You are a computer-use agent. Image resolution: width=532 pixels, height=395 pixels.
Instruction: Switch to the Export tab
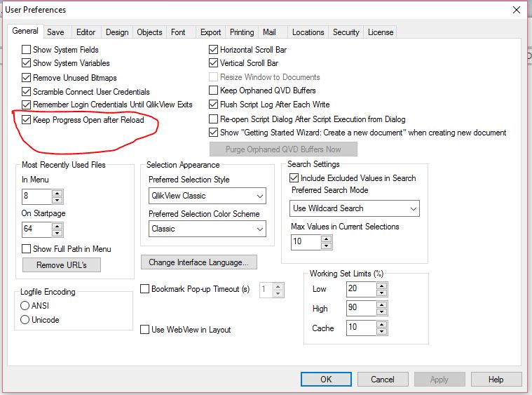click(211, 32)
